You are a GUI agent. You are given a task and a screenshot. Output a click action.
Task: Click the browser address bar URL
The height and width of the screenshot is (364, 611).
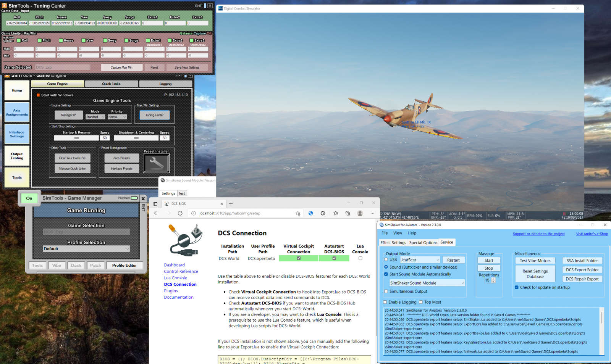230,213
